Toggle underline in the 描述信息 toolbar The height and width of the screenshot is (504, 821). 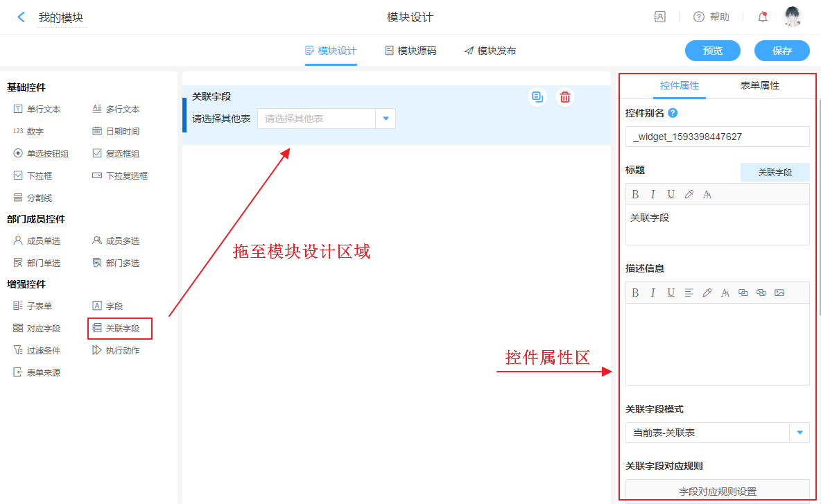point(671,293)
